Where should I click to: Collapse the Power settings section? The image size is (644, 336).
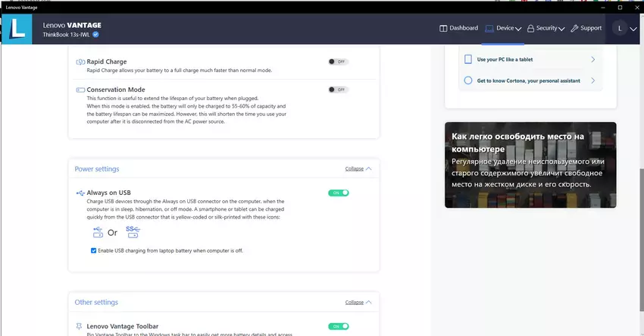click(358, 168)
